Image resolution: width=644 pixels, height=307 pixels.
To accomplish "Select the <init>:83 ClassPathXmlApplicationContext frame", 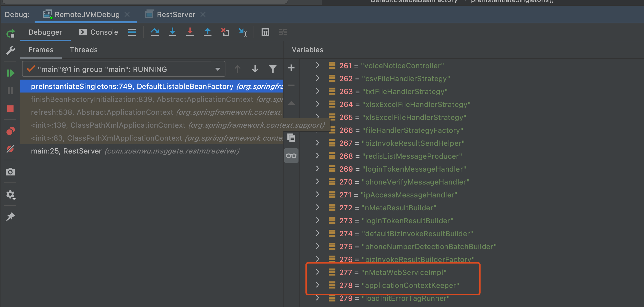I will click(152, 138).
